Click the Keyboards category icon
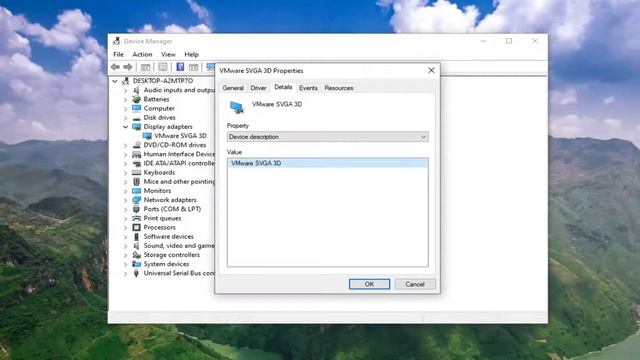This screenshot has height=360, width=640. click(x=136, y=172)
